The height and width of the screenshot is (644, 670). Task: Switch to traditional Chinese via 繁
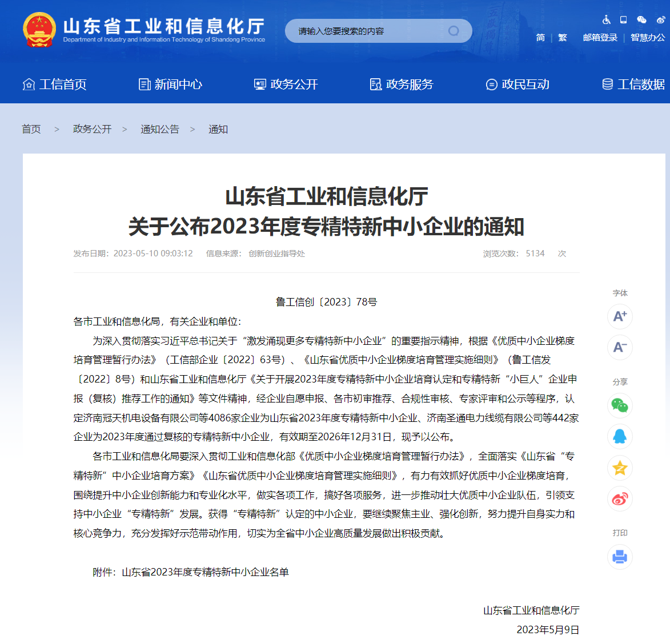(562, 38)
